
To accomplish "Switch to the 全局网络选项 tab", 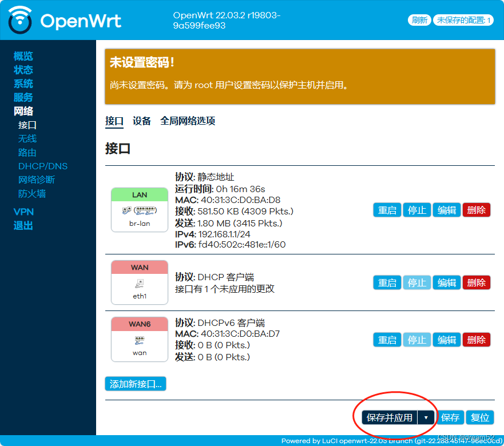I will tap(188, 121).
